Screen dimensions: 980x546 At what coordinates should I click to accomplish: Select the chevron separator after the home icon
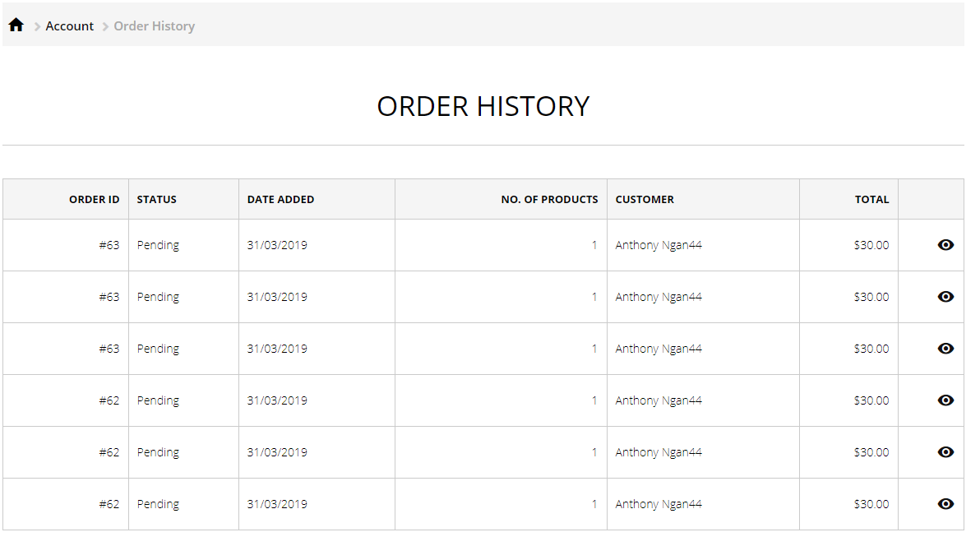[x=37, y=26]
